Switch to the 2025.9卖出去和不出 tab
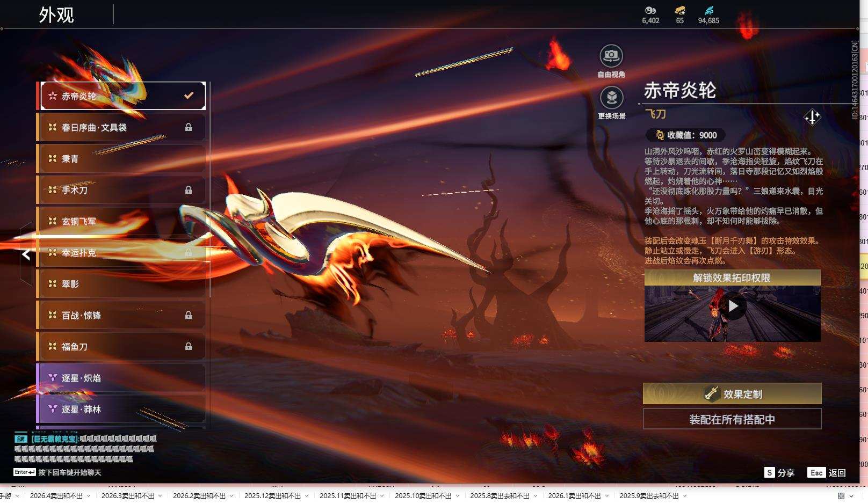The height and width of the screenshot is (504, 868). point(650,496)
